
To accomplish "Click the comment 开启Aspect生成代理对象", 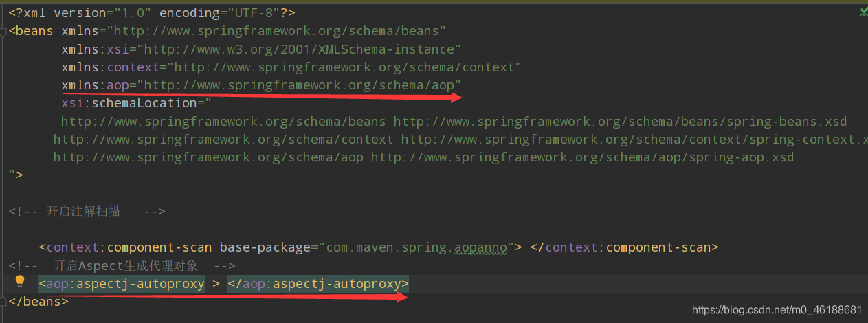I will (126, 266).
